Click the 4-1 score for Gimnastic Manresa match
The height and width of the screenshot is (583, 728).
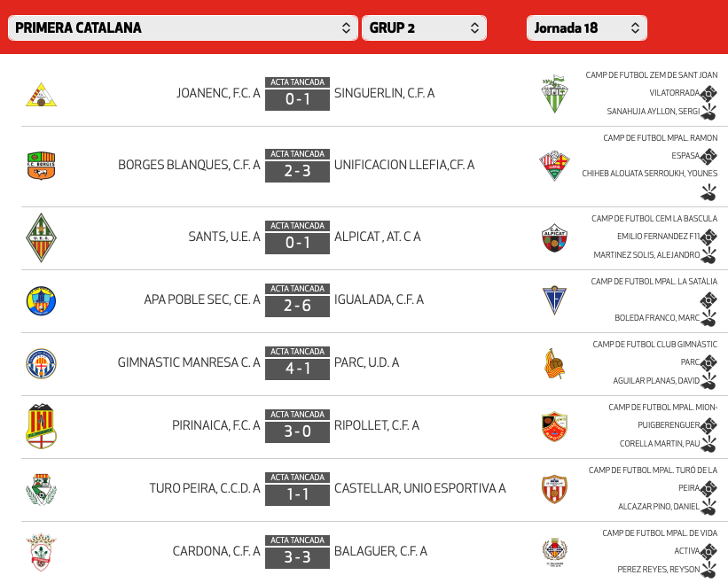pos(297,369)
